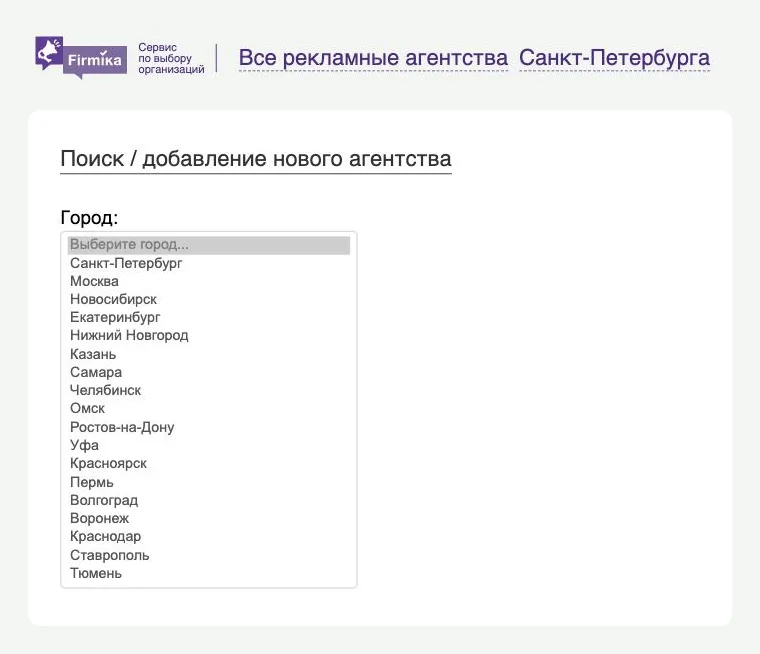Choose the Воронеж option
Screen dimensions: 760x654
209,518
